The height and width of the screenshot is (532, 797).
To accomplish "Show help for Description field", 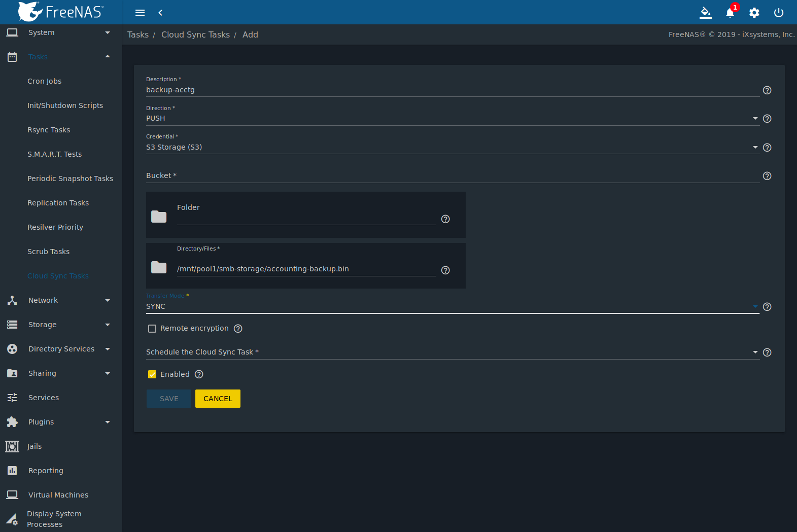I will point(767,90).
